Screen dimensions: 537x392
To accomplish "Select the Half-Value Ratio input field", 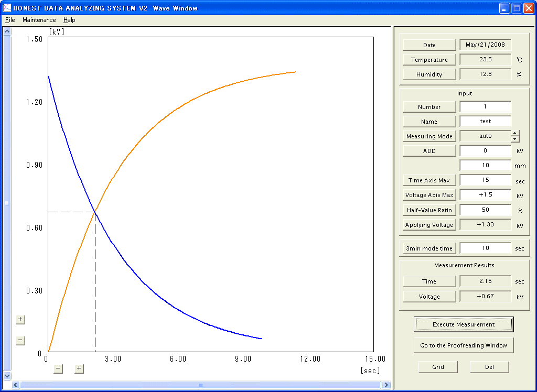I will click(x=485, y=210).
